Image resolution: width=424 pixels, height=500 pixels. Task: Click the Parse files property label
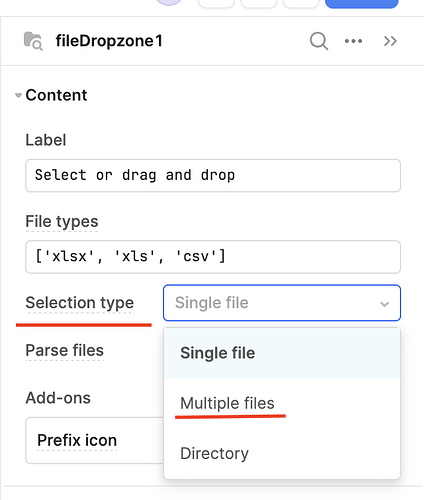coord(65,350)
